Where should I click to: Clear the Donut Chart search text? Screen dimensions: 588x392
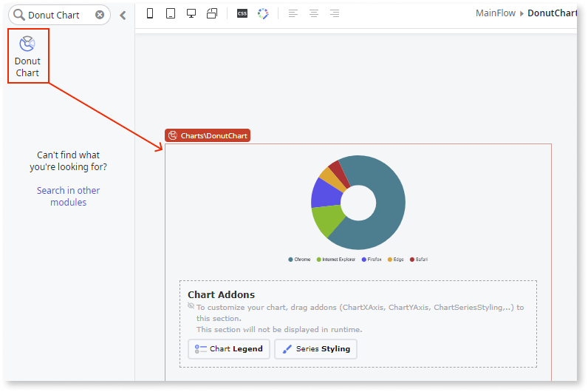pyautogui.click(x=100, y=15)
